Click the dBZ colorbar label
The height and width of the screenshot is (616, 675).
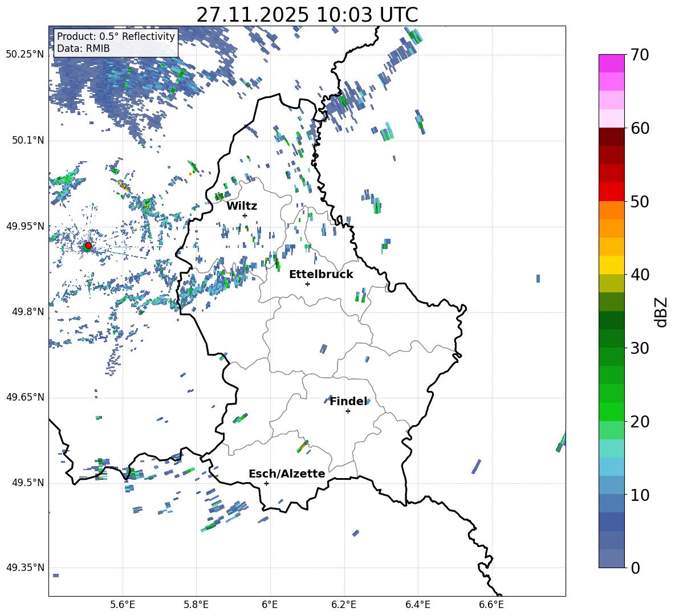(660, 312)
